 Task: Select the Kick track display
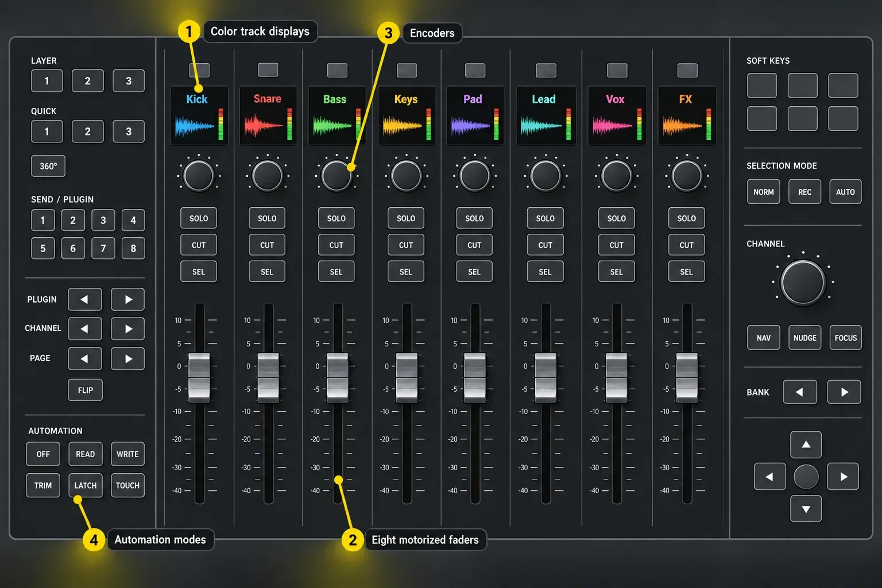click(199, 115)
